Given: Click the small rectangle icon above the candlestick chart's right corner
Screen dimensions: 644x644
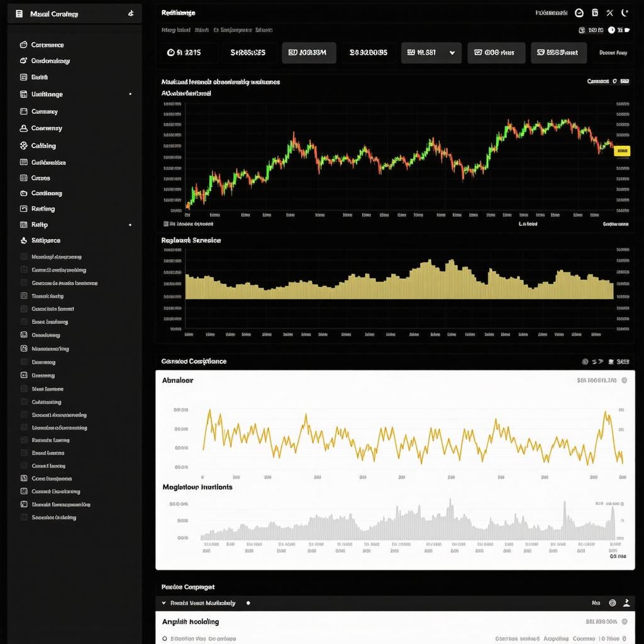Looking at the screenshot, I should tap(625, 81).
